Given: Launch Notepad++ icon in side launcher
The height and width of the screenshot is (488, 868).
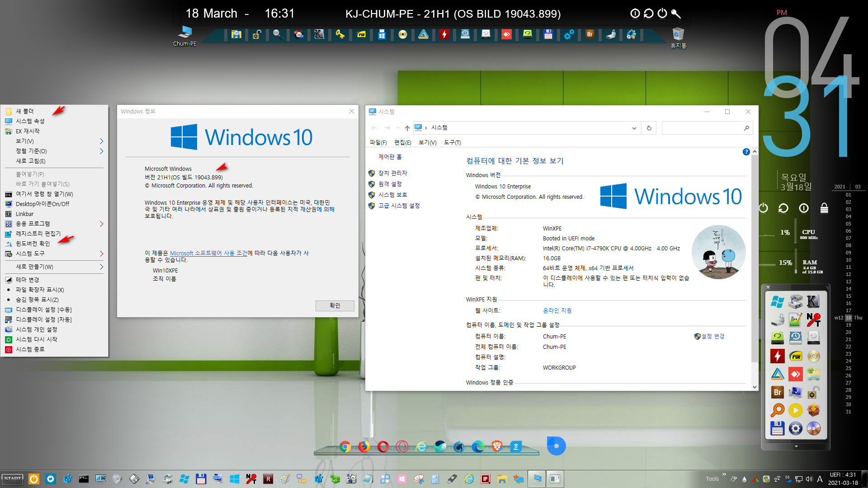Looking at the screenshot, I should 795,320.
